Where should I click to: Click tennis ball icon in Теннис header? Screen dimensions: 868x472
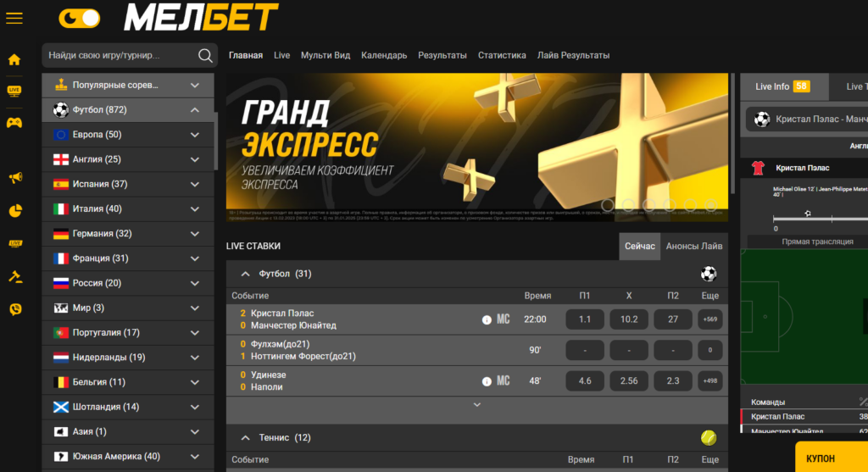click(709, 438)
